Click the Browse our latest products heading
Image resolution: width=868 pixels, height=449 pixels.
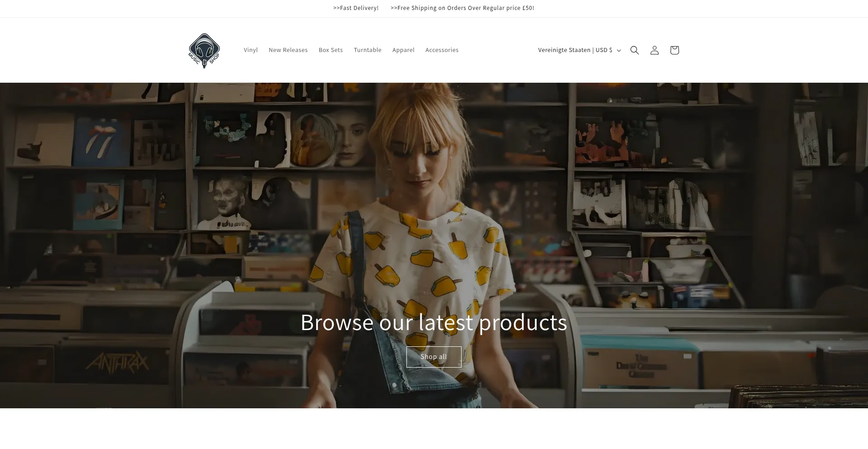pos(434,322)
